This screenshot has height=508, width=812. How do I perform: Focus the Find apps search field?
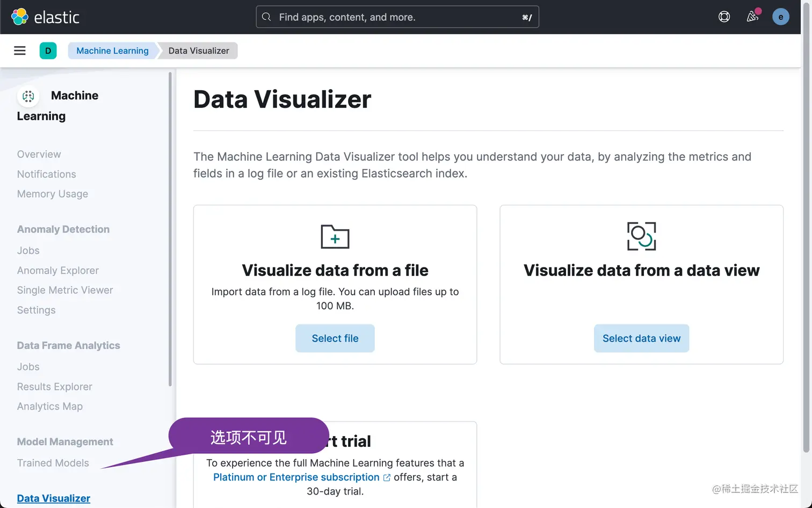tap(397, 17)
